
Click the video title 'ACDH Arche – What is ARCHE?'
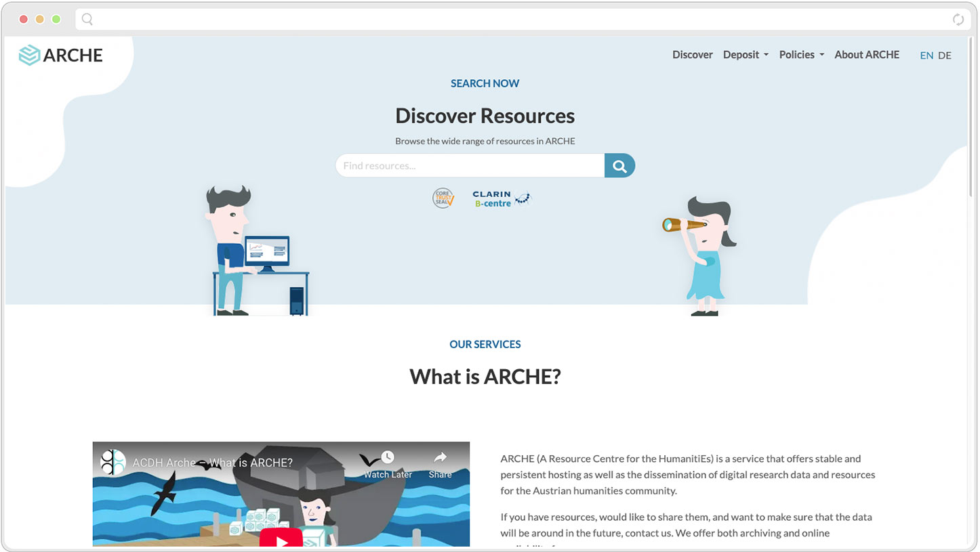coord(212,463)
